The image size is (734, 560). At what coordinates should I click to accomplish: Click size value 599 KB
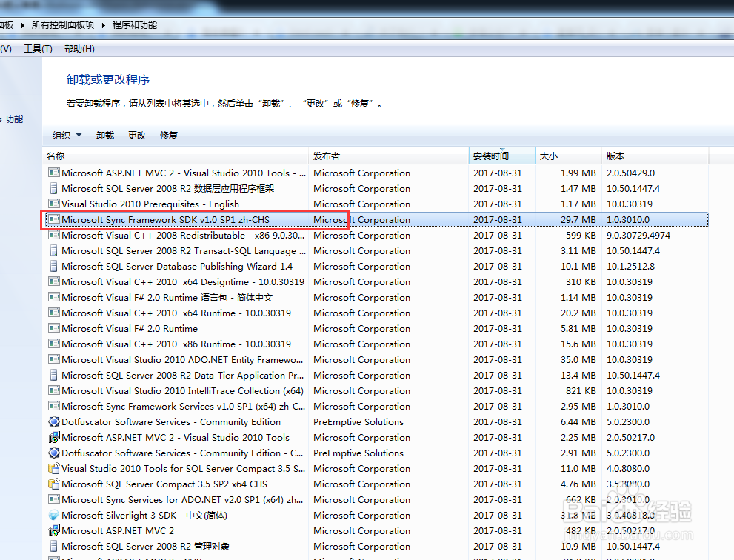581,235
